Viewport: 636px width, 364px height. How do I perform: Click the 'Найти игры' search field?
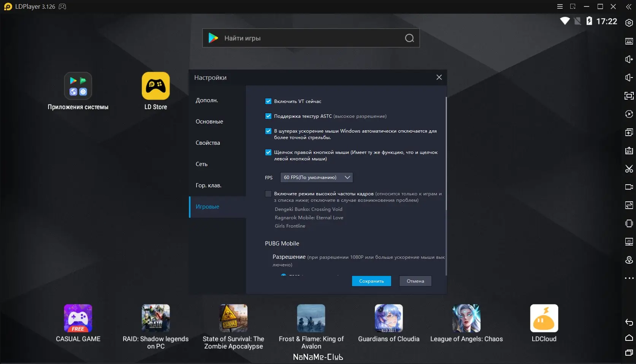click(311, 38)
